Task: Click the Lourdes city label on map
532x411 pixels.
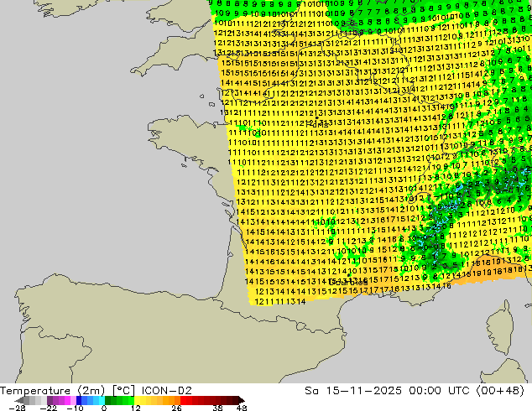Action: pyautogui.click(x=348, y=282)
